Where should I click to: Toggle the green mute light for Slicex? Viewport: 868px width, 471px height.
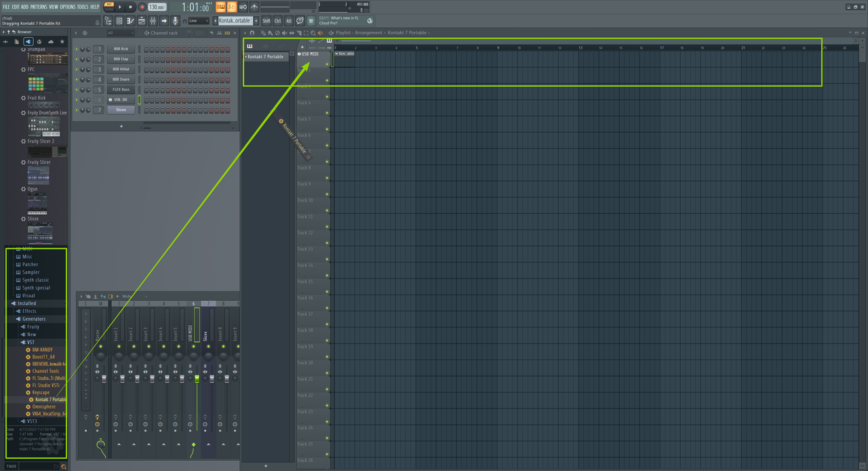77,110
